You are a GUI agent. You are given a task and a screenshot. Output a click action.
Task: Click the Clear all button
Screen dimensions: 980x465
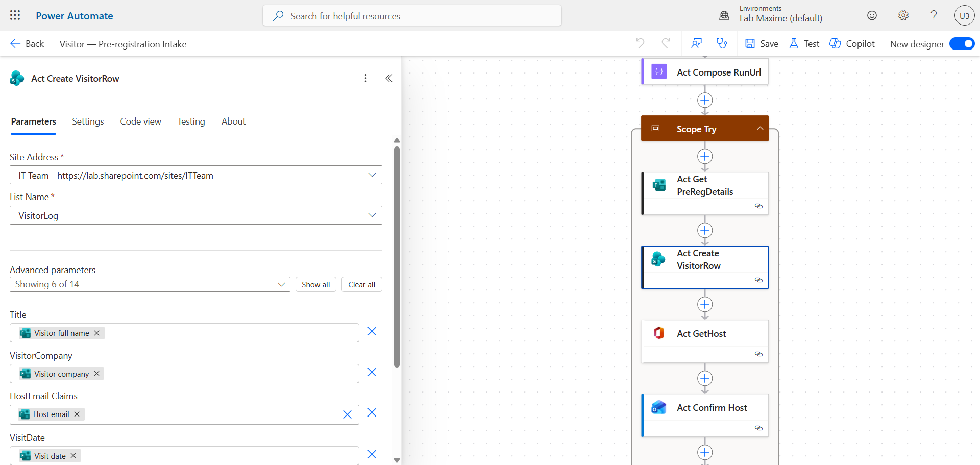(x=362, y=284)
